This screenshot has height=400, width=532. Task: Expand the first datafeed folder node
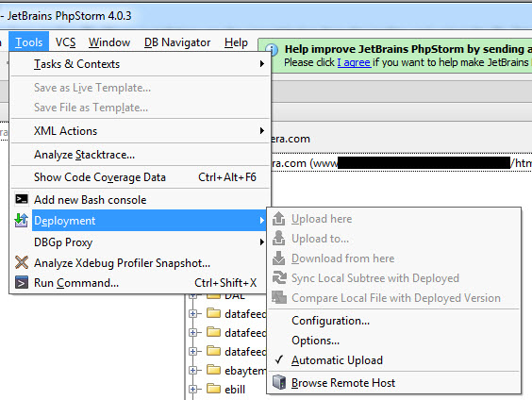point(192,313)
